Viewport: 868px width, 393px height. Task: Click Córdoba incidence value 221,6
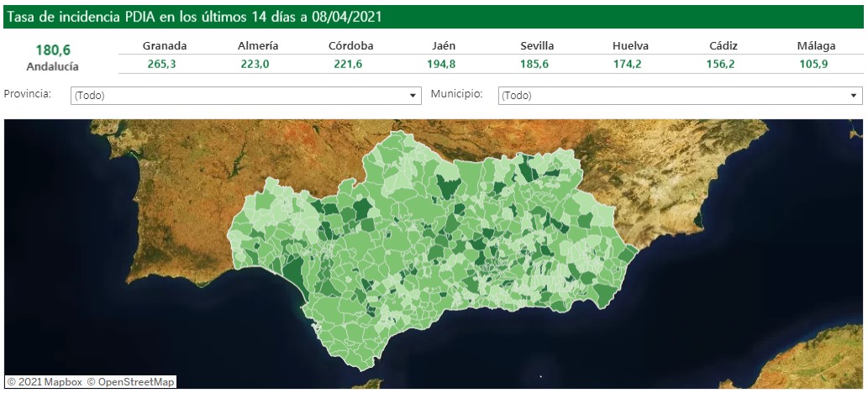coord(348,64)
